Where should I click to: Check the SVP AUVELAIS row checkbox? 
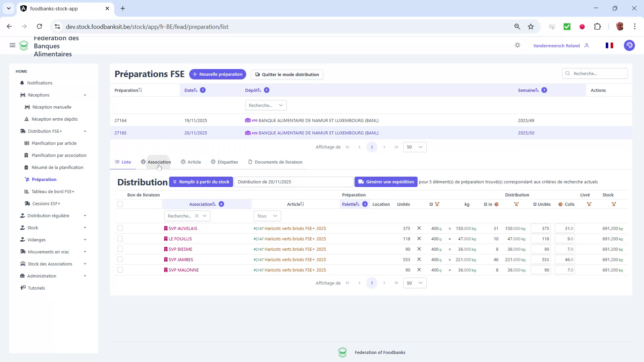(x=120, y=228)
